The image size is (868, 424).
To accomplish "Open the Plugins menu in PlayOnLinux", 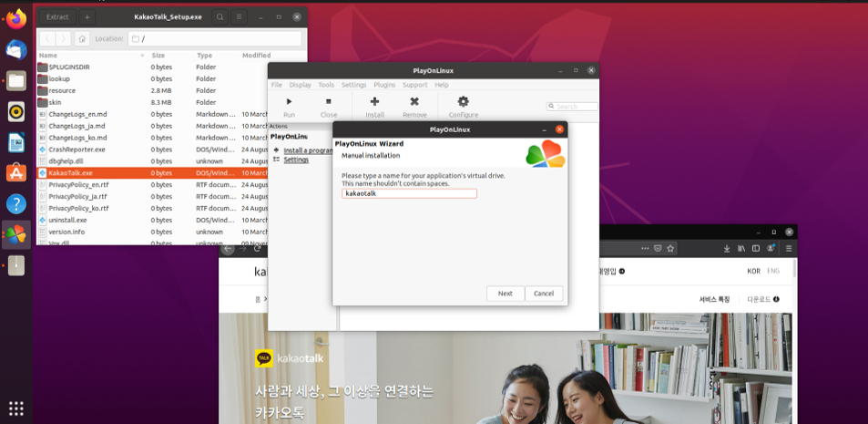I will 384,85.
